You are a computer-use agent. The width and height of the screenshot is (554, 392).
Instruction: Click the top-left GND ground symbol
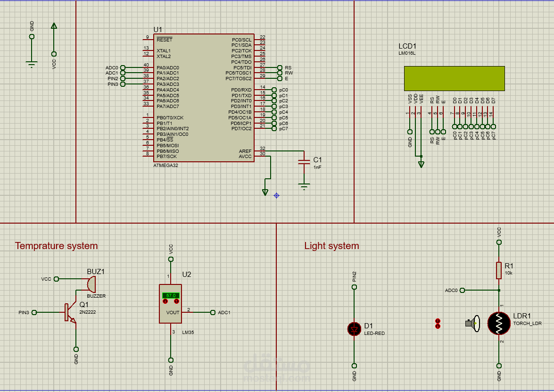[x=32, y=64]
